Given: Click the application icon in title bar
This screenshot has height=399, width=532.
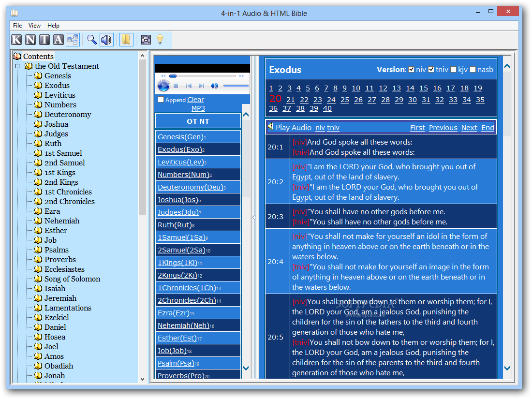Looking at the screenshot, I should (x=14, y=13).
